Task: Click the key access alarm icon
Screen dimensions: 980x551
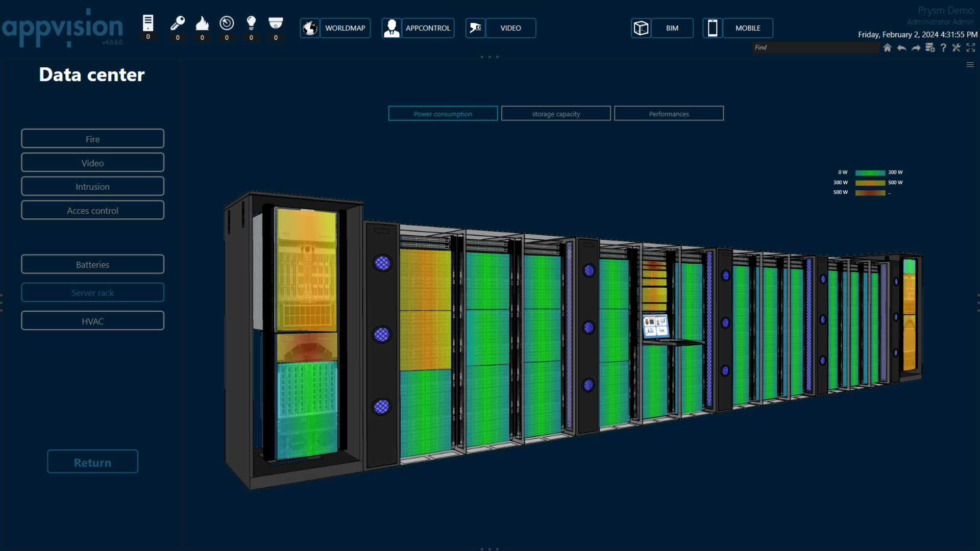Action: (x=178, y=23)
